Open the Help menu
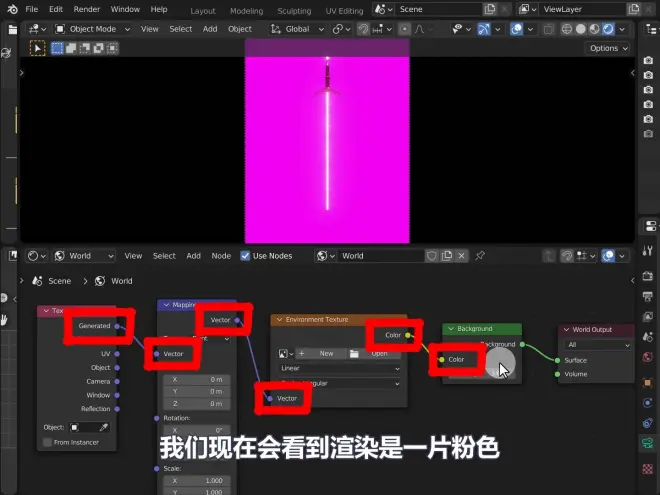Image resolution: width=660 pixels, height=495 pixels. point(159,9)
